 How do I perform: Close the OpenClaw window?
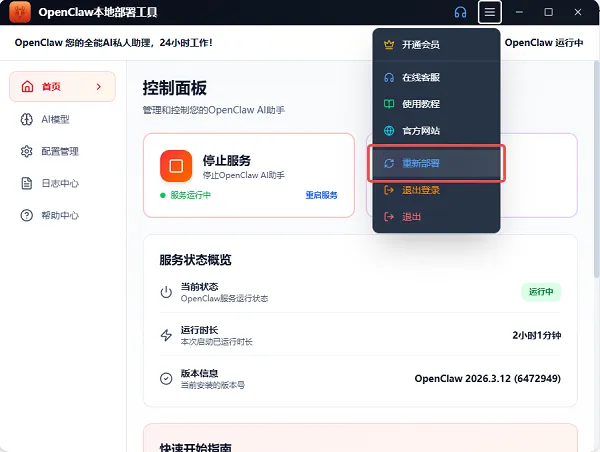pyautogui.click(x=578, y=12)
